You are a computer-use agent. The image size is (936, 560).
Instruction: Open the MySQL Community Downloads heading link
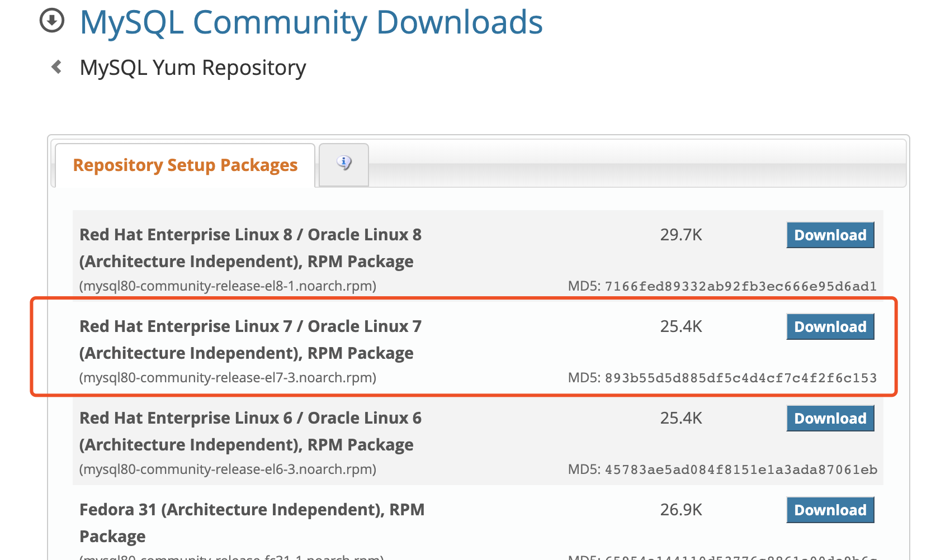311,22
